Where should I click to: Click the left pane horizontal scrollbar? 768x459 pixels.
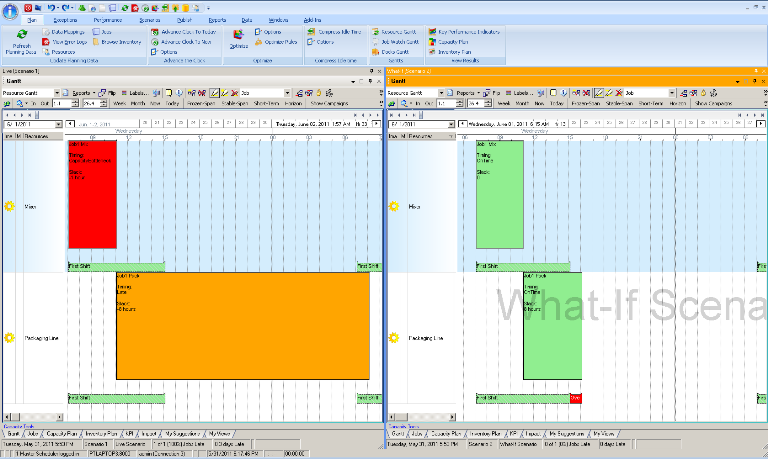coord(33,417)
